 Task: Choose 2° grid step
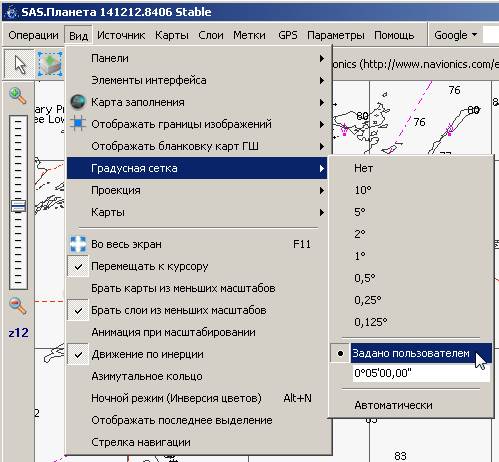coord(411,234)
